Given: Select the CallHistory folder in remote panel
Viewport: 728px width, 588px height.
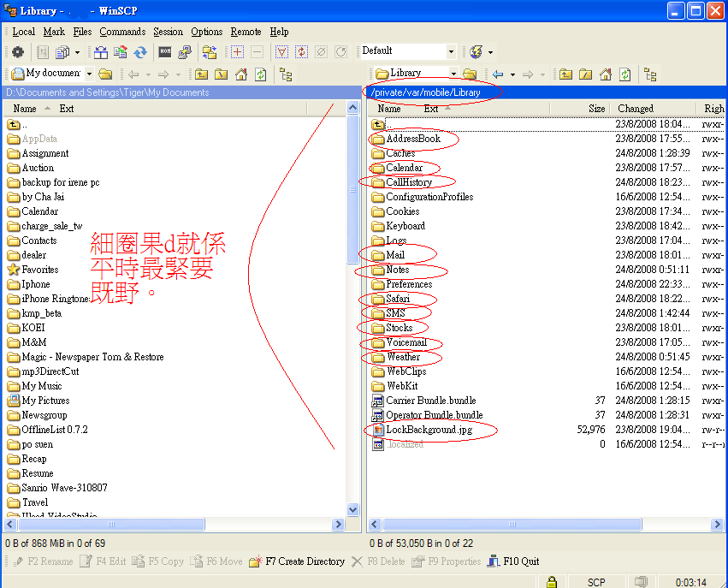Looking at the screenshot, I should click(x=409, y=182).
